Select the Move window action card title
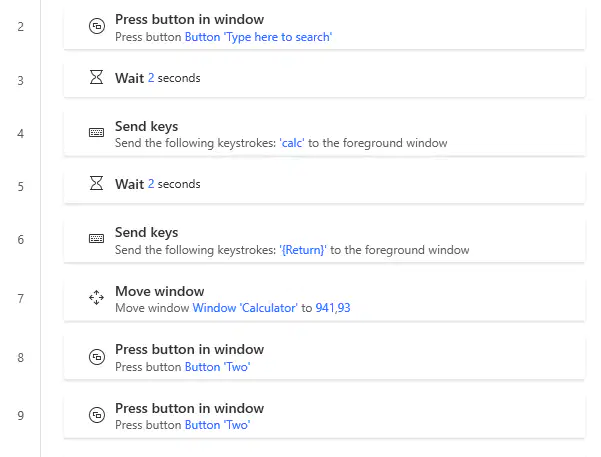 coord(159,291)
